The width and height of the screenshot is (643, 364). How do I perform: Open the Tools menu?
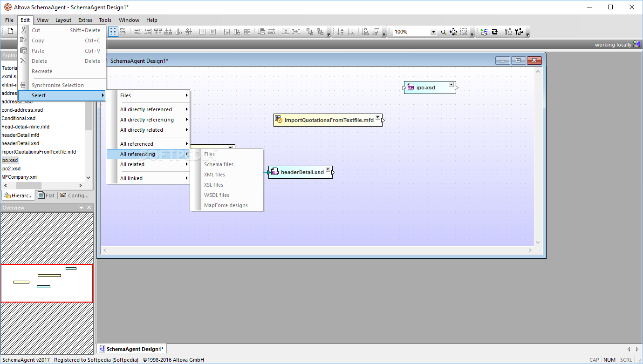pyautogui.click(x=105, y=20)
